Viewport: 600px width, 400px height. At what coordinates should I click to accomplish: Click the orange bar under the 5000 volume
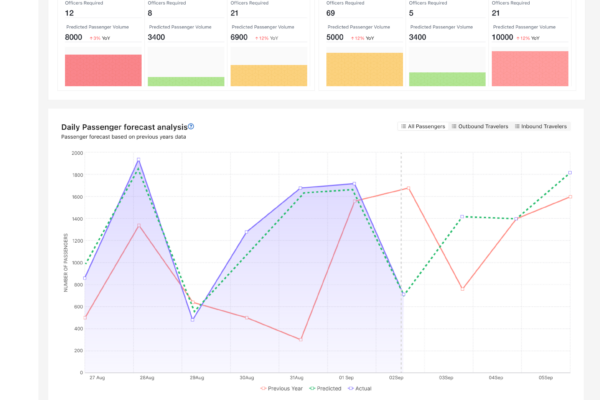click(364, 69)
